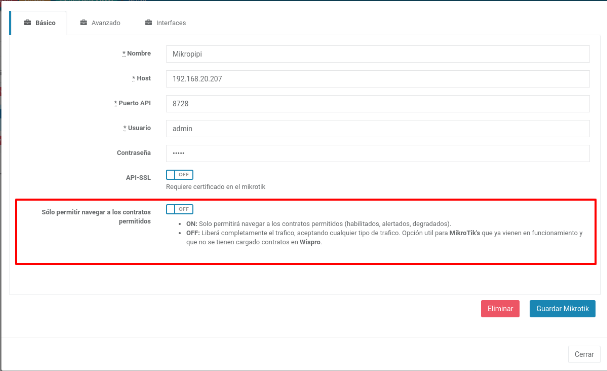Click the Puerto API label

[x=132, y=103]
